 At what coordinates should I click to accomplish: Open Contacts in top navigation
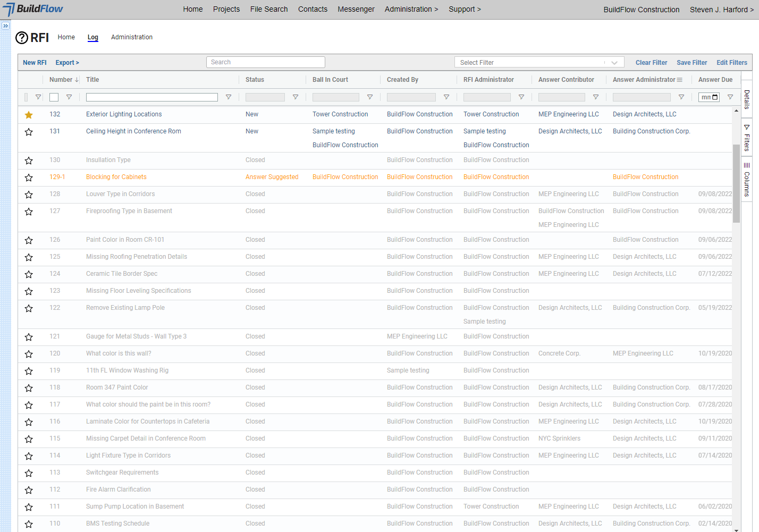313,9
